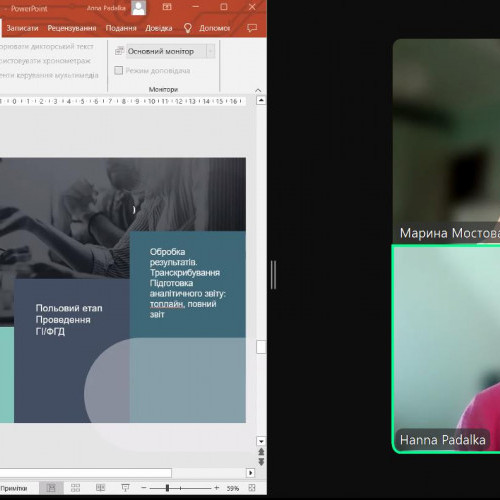Viewport: 500px width, 500px height.
Task: Open the Довідка tab
Action: pyautogui.click(x=159, y=28)
